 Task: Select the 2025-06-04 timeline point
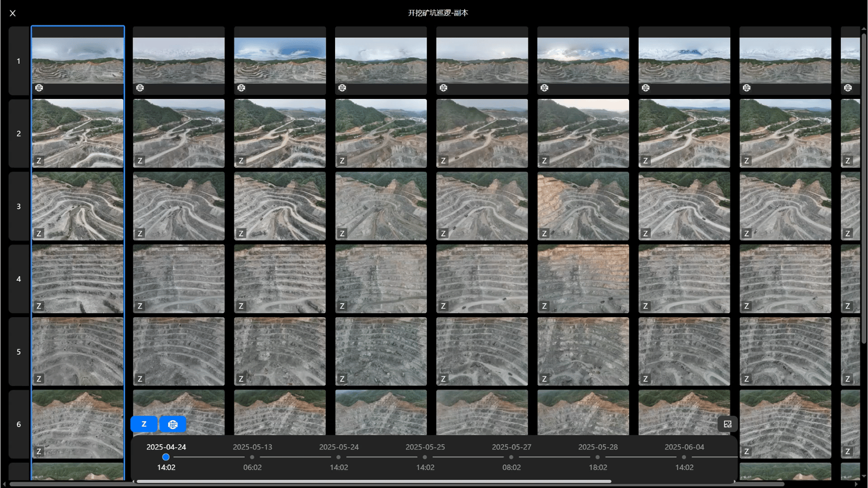click(x=683, y=457)
